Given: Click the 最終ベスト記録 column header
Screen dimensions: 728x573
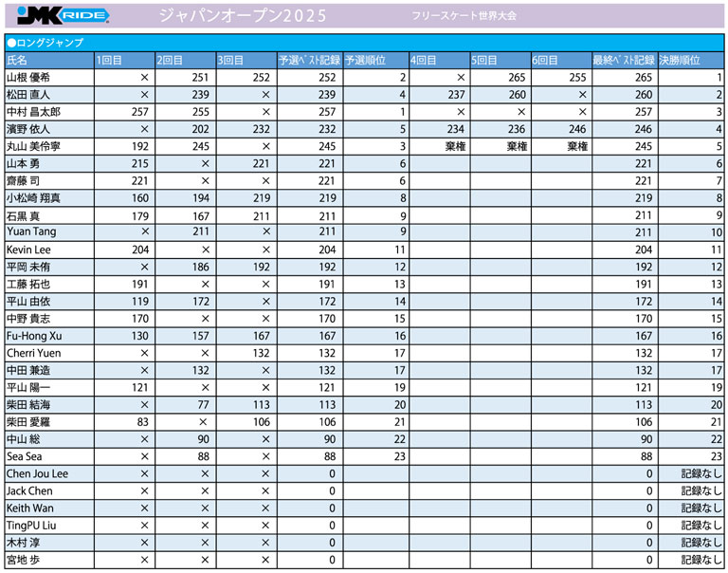Looking at the screenshot, I should point(624,61).
